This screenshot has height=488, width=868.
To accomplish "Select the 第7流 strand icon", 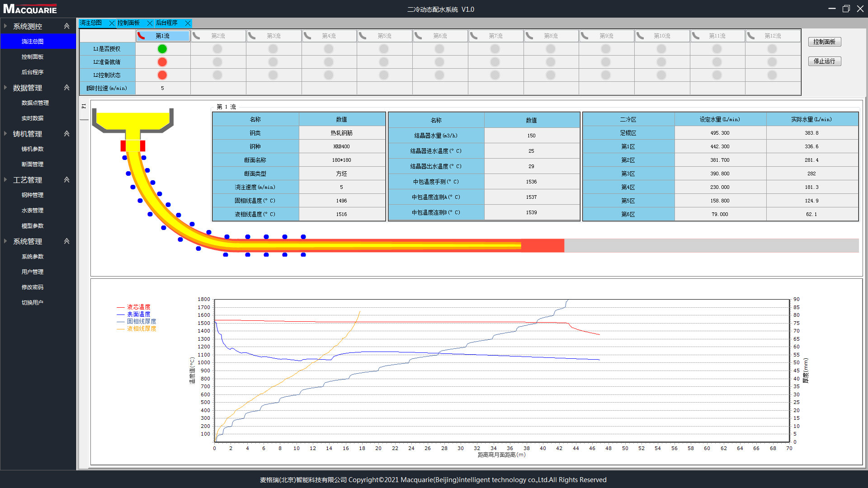I will 474,36.
